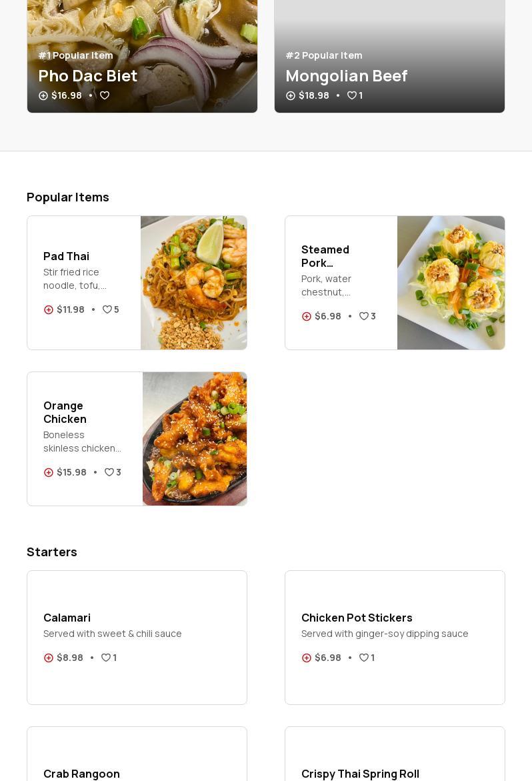Like Pad Thai with heart icon

tap(107, 310)
